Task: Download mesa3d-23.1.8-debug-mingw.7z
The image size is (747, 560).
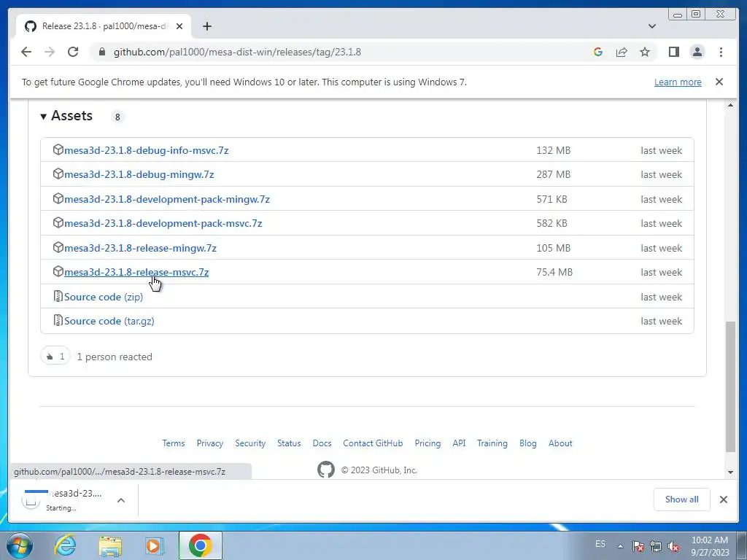Action: [x=139, y=175]
